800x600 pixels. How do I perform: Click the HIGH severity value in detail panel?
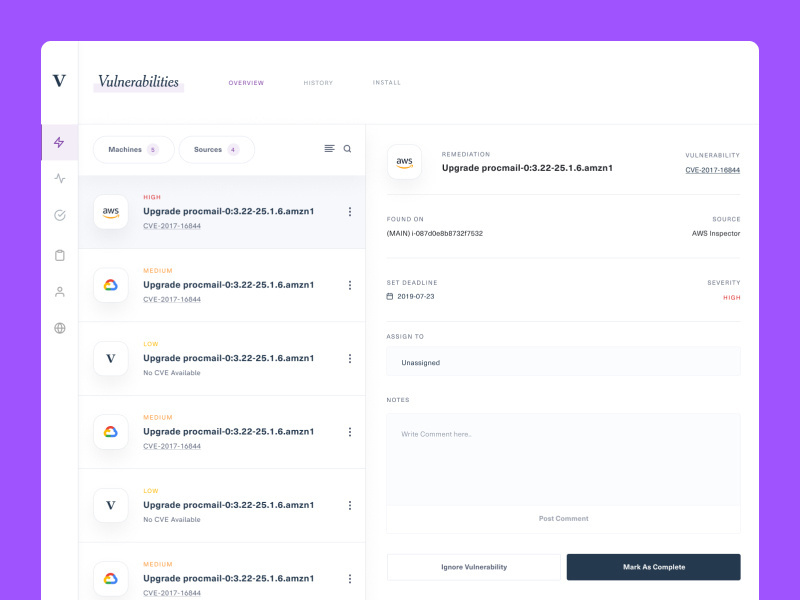(732, 297)
